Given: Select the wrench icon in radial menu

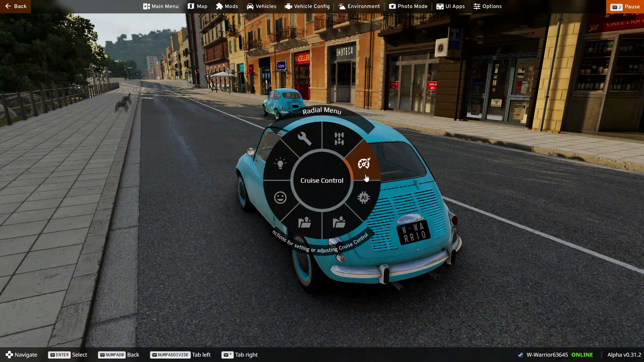Looking at the screenshot, I should 304,138.
